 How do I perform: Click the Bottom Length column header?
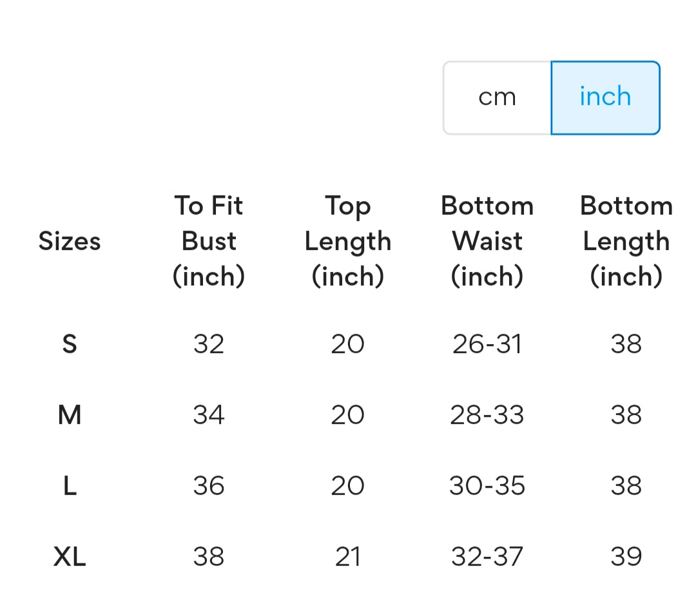point(626,241)
